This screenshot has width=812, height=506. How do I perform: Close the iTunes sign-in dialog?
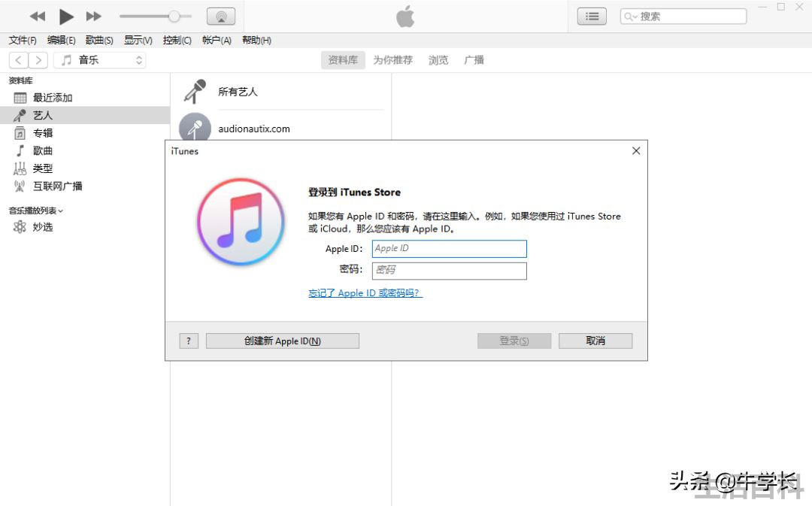(x=636, y=150)
